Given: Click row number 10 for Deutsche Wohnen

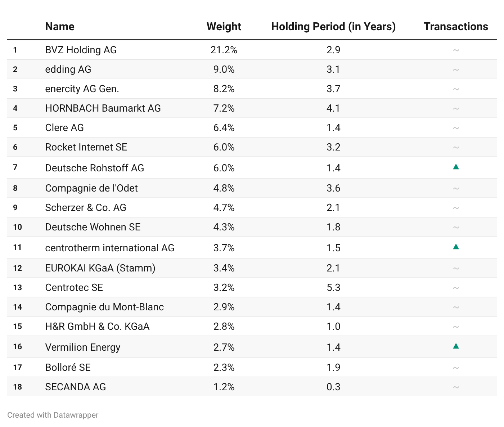Looking at the screenshot, I should (18, 227).
